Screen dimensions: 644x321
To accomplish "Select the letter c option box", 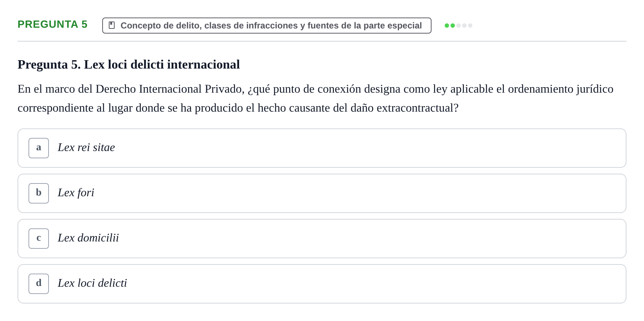I will pos(39,239).
